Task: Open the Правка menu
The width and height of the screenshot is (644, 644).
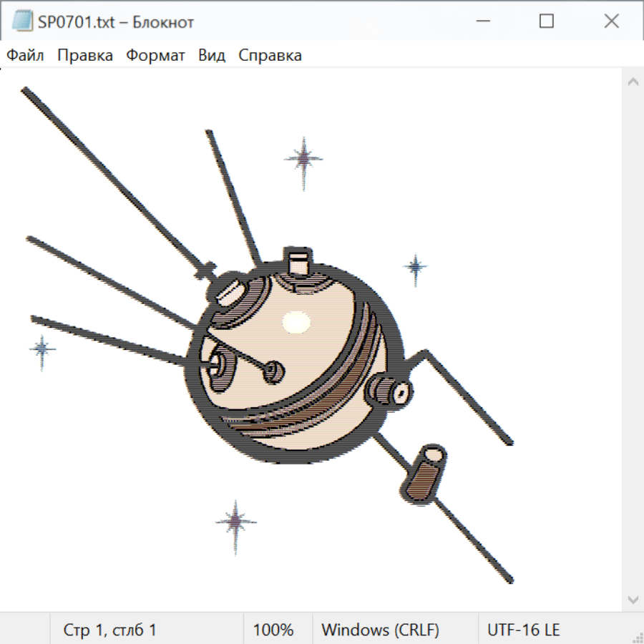Action: point(85,56)
